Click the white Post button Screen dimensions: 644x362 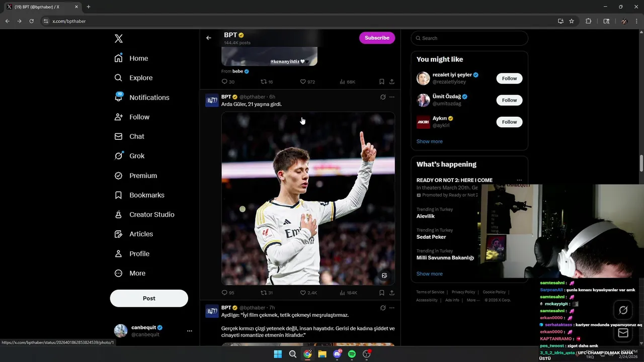click(149, 298)
